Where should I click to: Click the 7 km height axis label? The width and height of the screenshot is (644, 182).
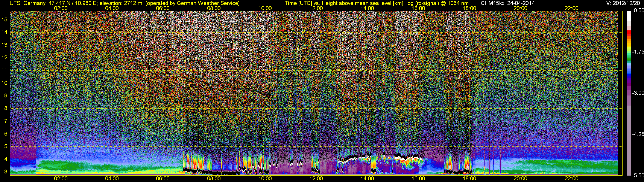[x=6, y=121]
